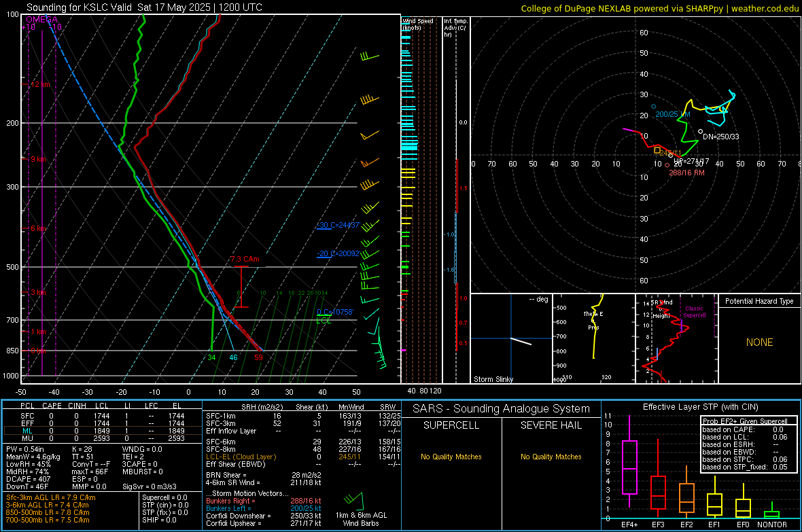Click No Quality Matches under SEVERE HAIL

click(551, 457)
